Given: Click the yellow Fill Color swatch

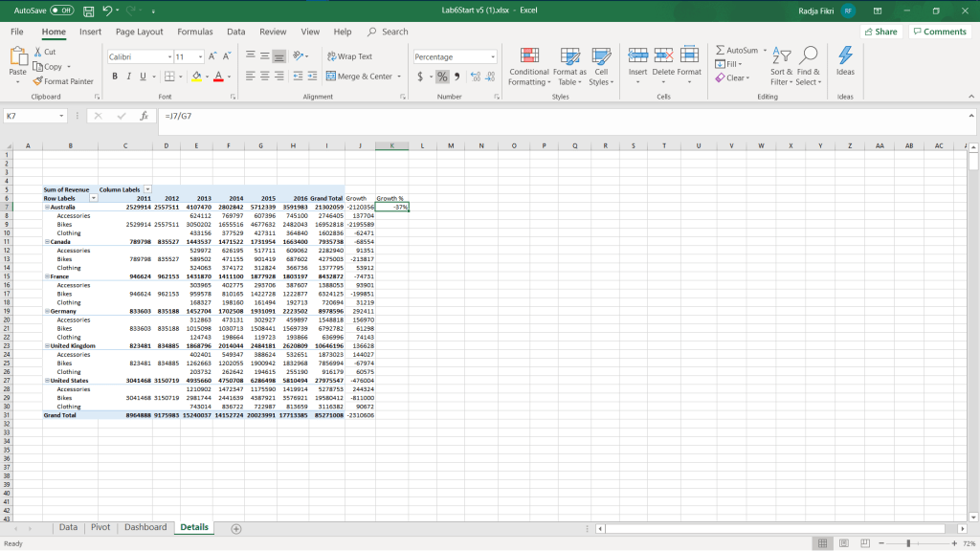Looking at the screenshot, I should 195,77.
